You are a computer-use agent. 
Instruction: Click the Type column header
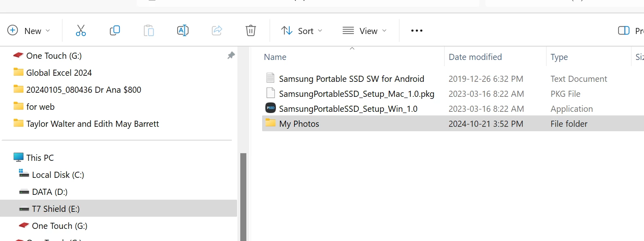(559, 57)
